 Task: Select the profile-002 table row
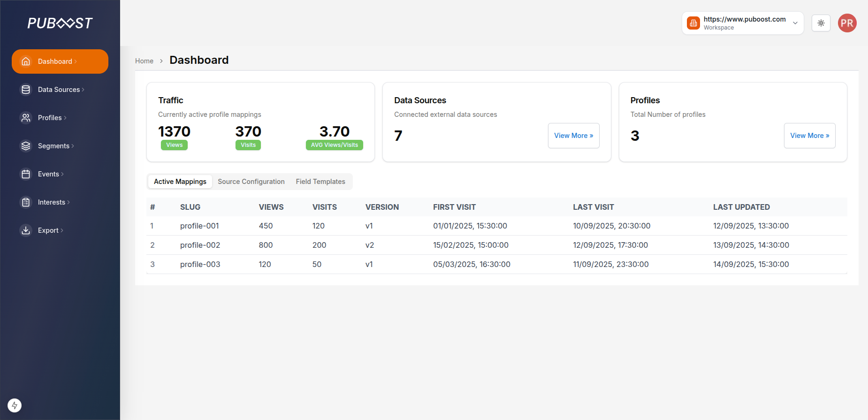[200, 245]
